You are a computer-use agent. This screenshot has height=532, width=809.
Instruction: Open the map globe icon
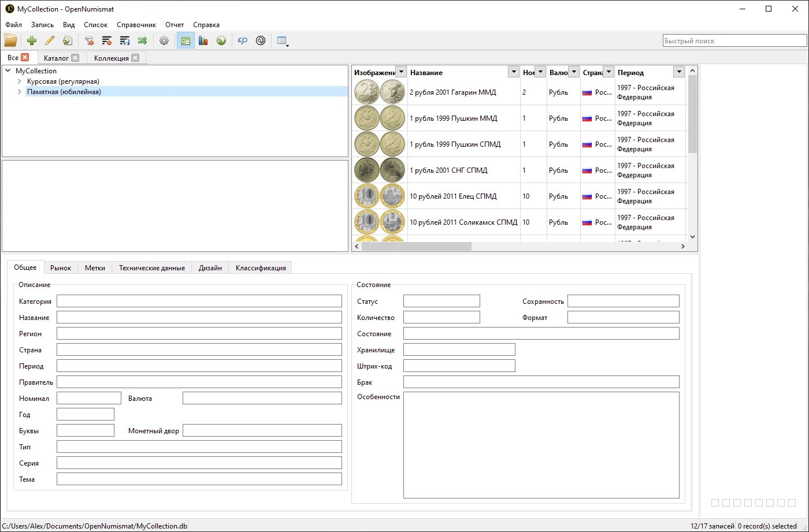tap(221, 40)
